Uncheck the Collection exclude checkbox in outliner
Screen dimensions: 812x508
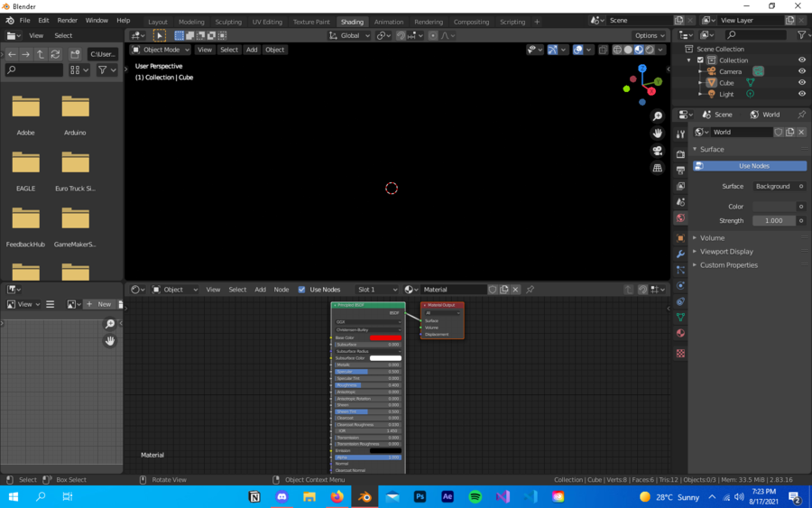click(700, 60)
